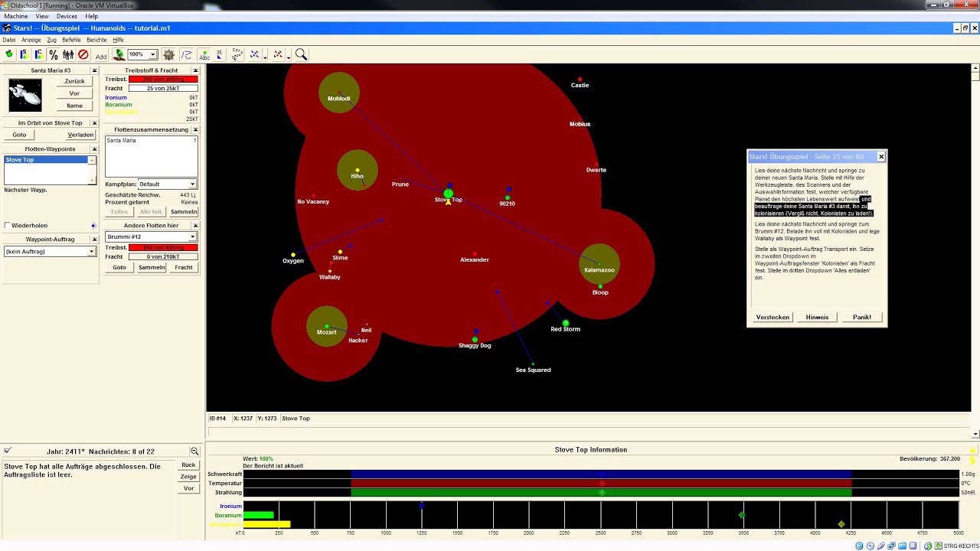Open the Datei menu
This screenshot has width=980, height=551.
click(x=9, y=40)
